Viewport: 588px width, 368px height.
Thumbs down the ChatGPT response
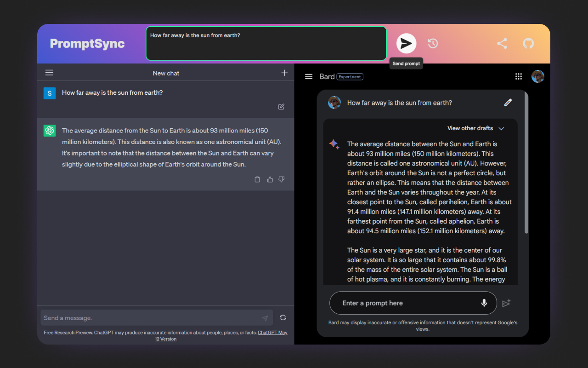[282, 179]
